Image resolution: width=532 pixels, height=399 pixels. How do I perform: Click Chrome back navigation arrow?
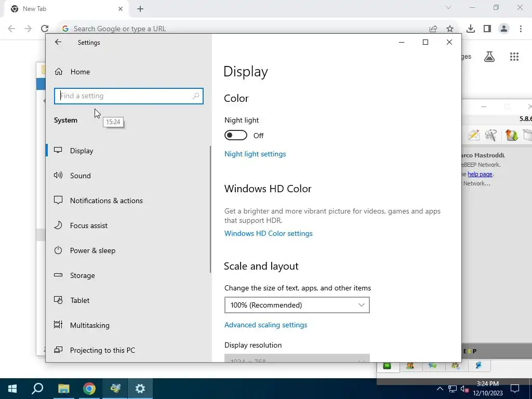pyautogui.click(x=11, y=29)
